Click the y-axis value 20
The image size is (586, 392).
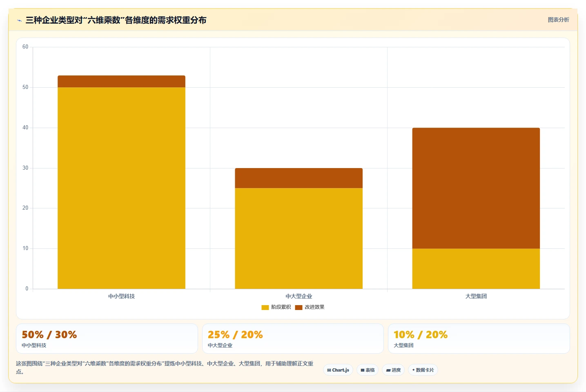coord(25,208)
